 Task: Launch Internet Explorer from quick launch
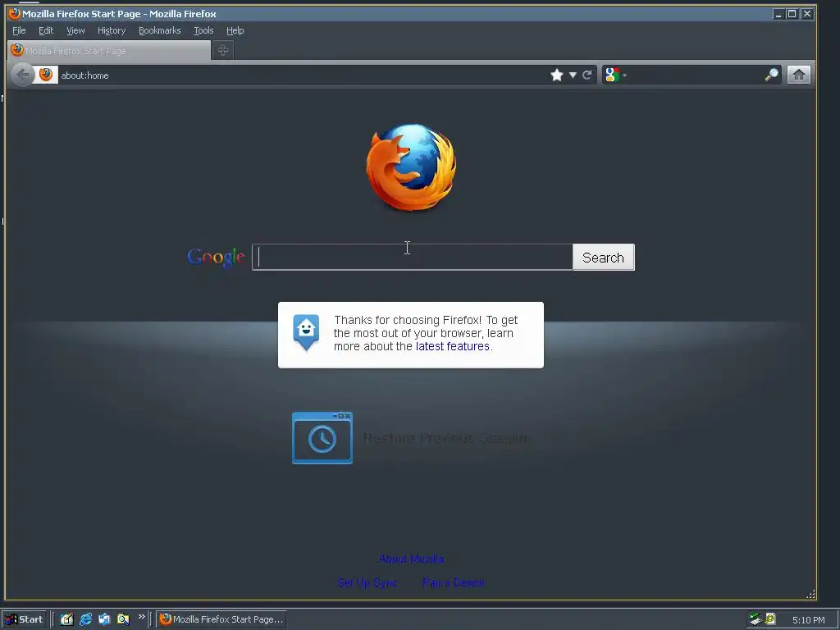[85, 619]
